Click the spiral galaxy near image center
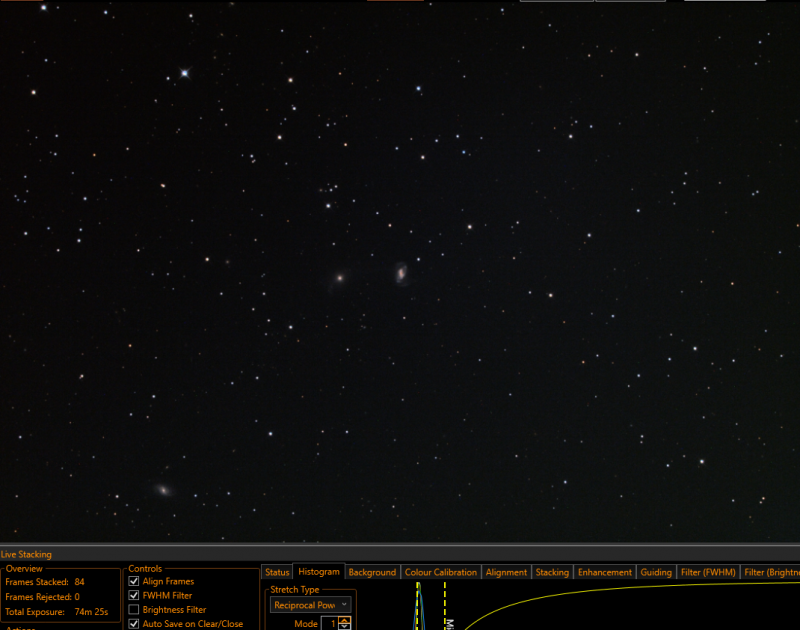 click(x=402, y=274)
